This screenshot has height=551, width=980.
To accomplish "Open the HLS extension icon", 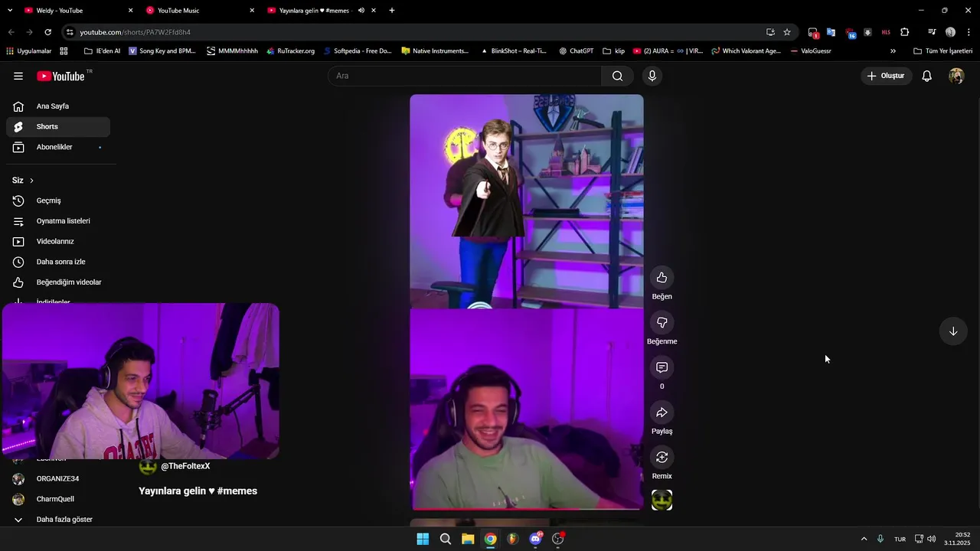I will (886, 32).
